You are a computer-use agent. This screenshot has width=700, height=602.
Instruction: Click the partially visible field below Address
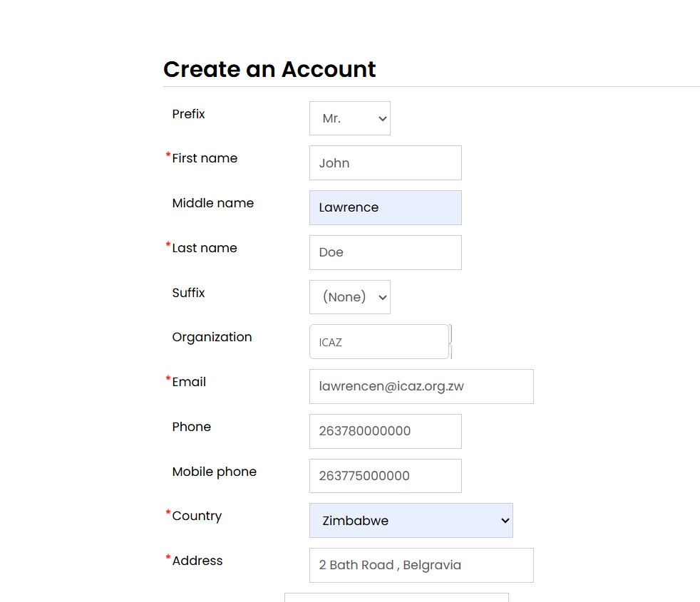(396, 598)
